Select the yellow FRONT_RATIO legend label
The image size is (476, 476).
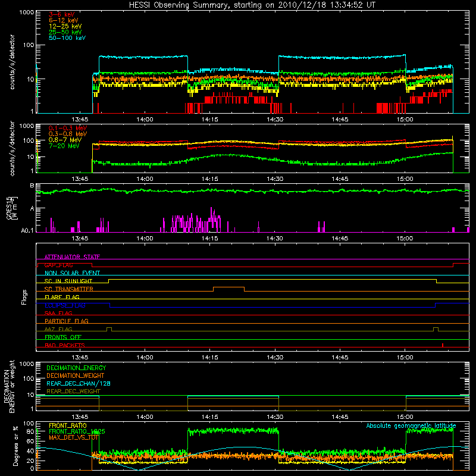[x=68, y=425]
